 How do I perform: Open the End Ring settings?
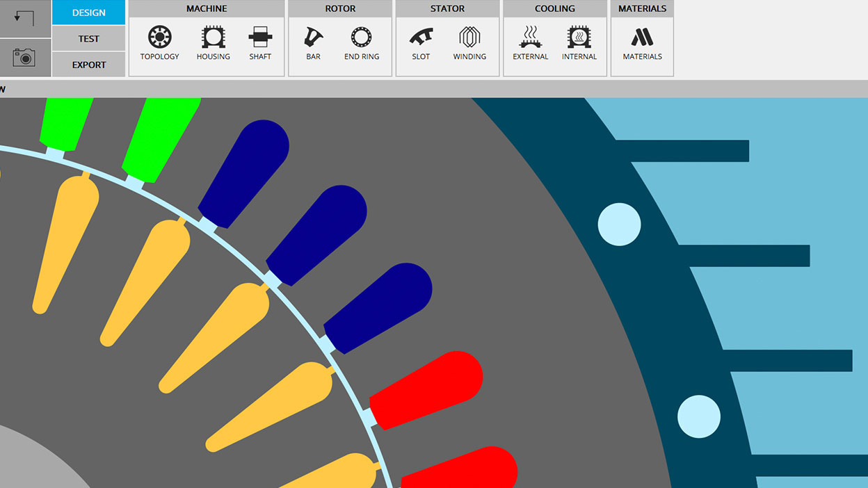[362, 43]
